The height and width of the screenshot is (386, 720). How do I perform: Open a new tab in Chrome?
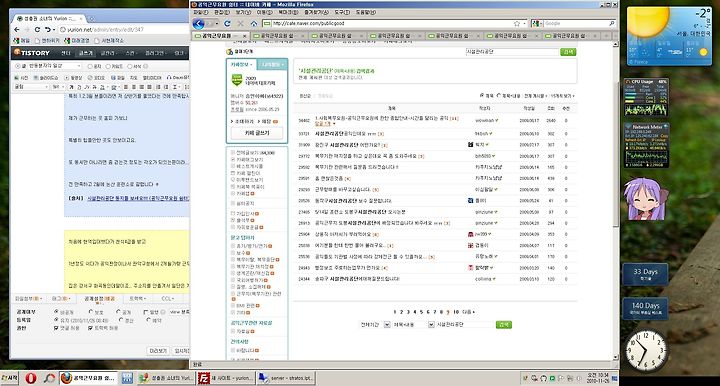coord(91,19)
